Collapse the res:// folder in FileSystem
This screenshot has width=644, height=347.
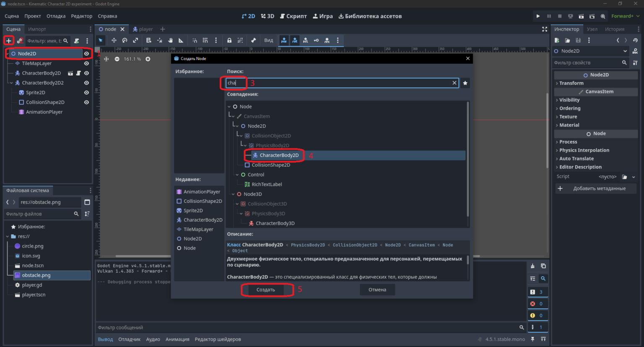click(8, 236)
